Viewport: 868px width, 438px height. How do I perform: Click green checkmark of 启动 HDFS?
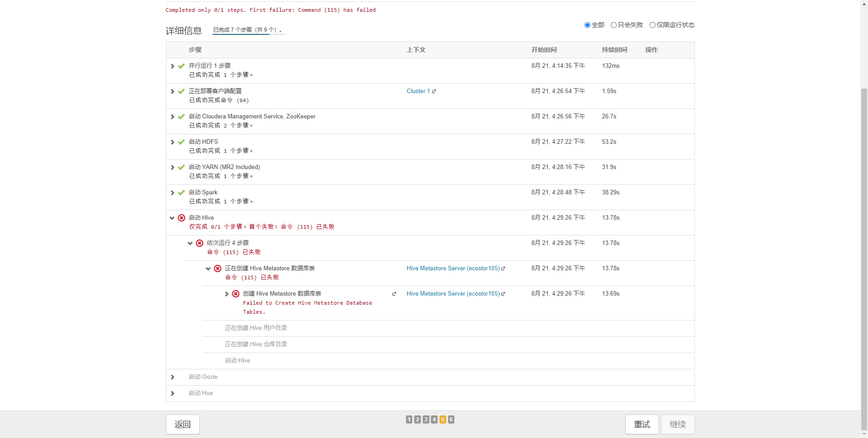(181, 142)
